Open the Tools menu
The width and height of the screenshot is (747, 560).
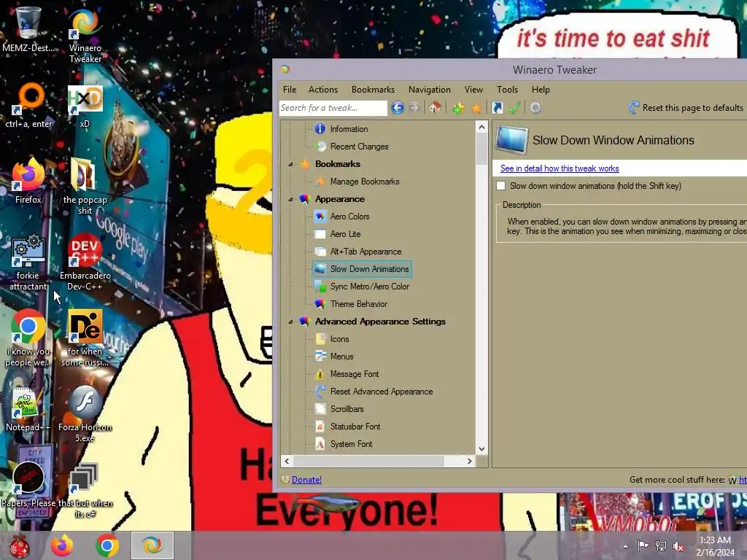click(507, 90)
